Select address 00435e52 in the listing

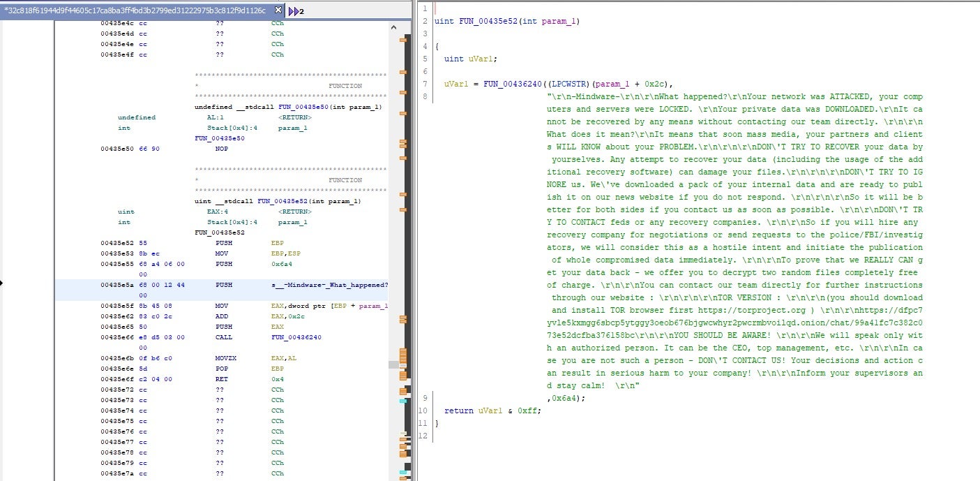117,243
